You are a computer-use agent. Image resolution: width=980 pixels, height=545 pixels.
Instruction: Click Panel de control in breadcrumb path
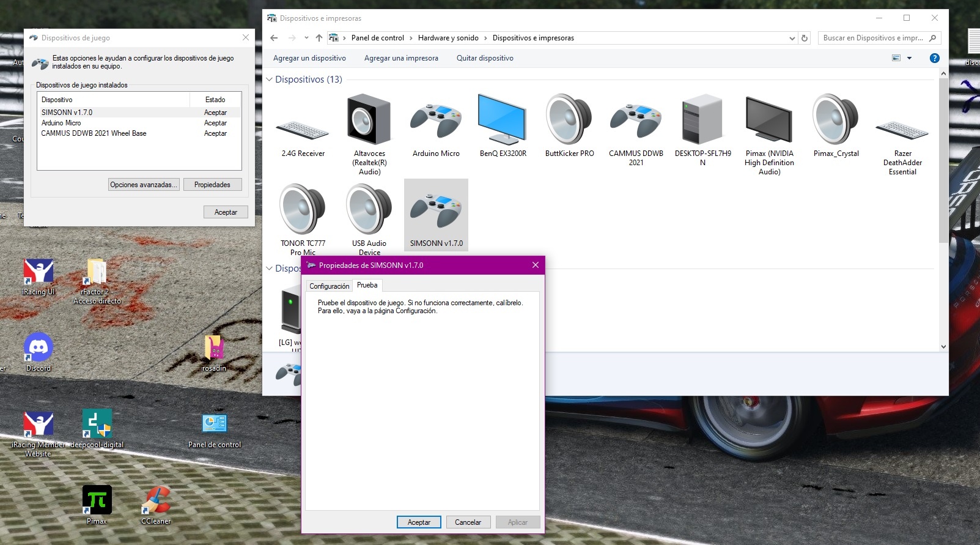click(x=378, y=38)
